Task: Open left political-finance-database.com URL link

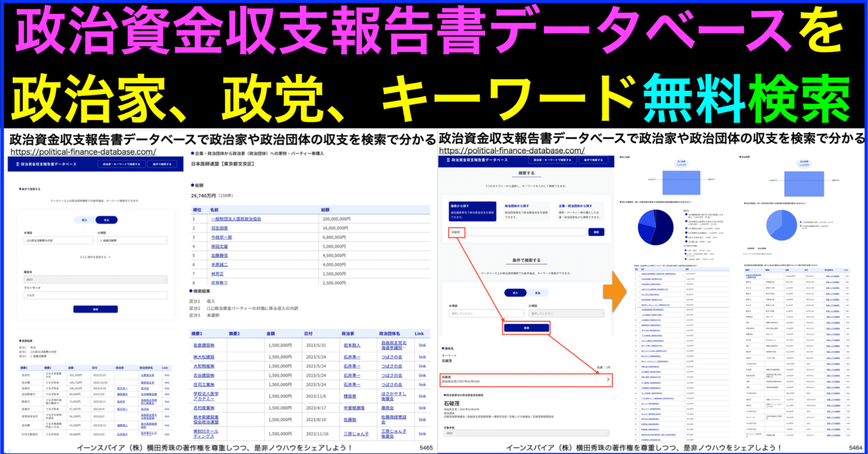Action: point(83,152)
